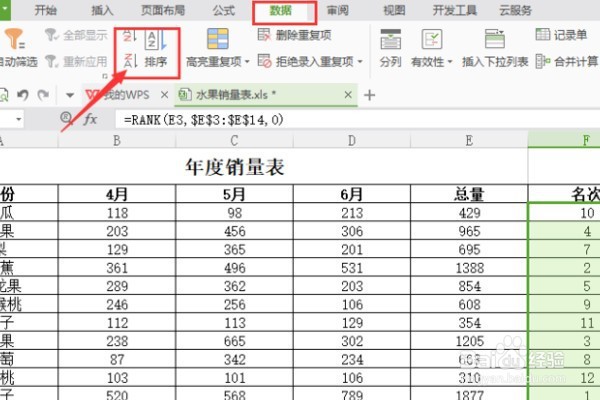Click the 6月 header cell
This screenshot has width=600, height=400.
(352, 194)
